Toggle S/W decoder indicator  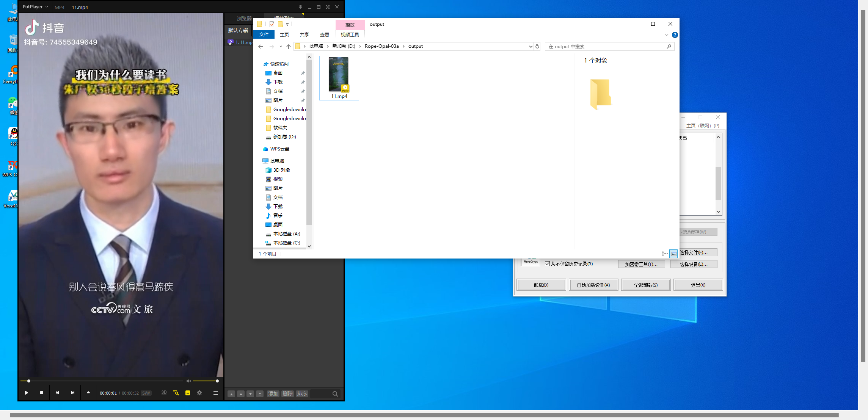146,393
